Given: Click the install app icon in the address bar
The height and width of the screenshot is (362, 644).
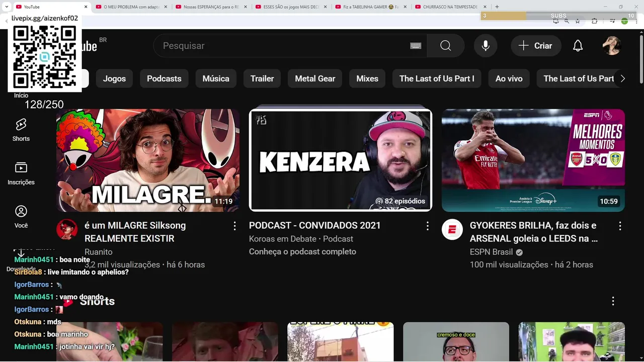Looking at the screenshot, I should pyautogui.click(x=555, y=21).
